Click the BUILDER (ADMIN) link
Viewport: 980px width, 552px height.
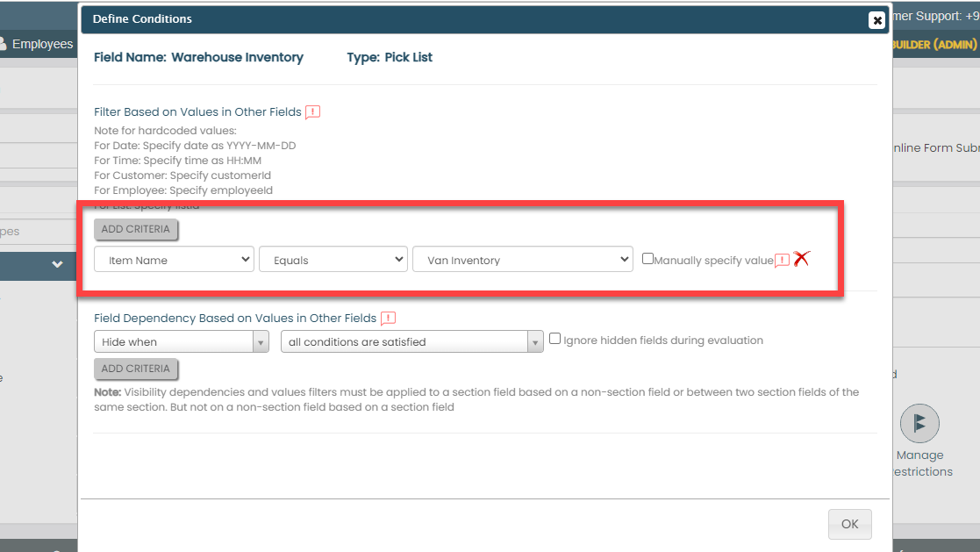click(934, 44)
